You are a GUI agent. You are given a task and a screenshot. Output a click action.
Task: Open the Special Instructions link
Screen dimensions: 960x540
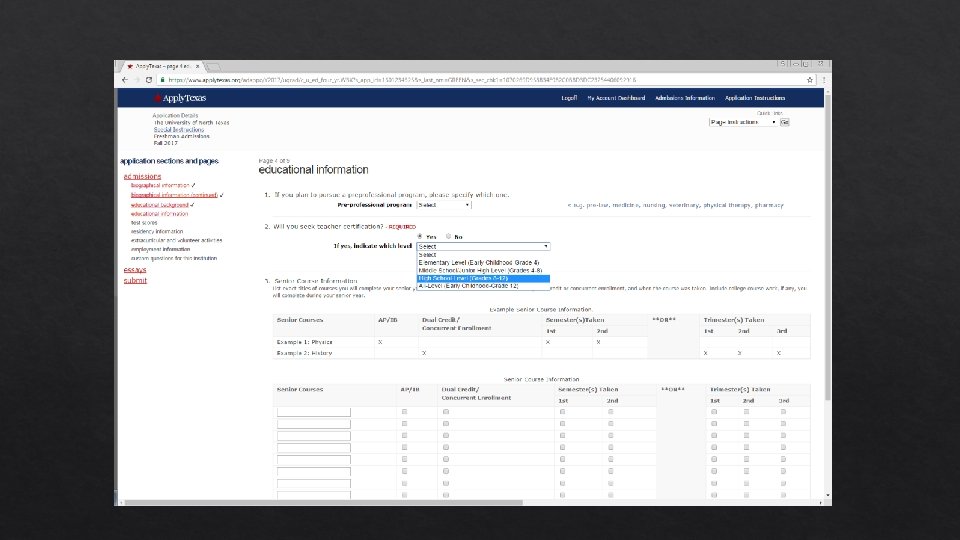[x=178, y=130]
